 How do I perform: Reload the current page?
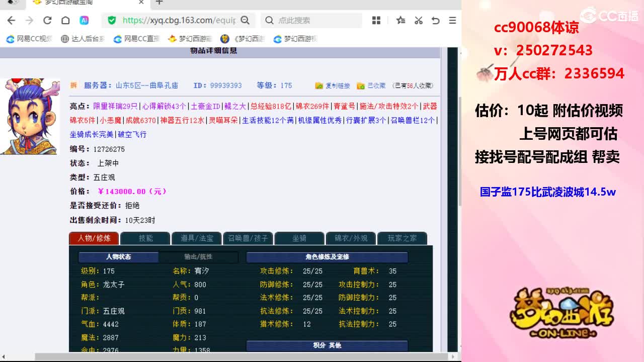[47, 20]
